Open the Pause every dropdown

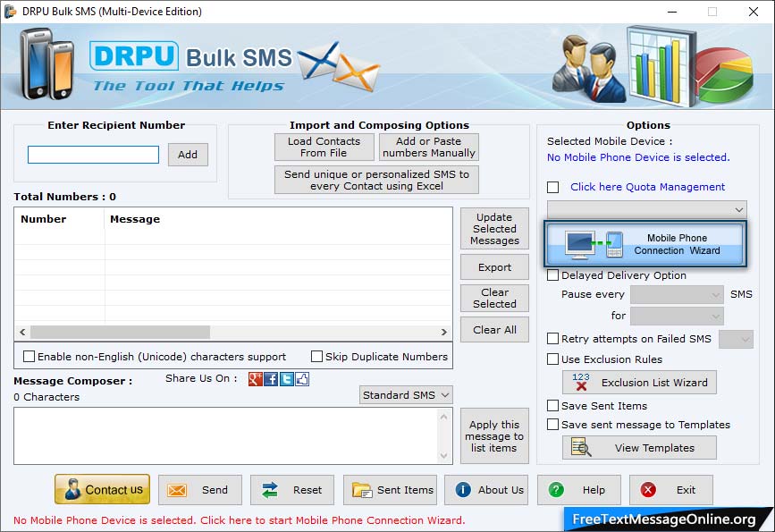(678, 295)
